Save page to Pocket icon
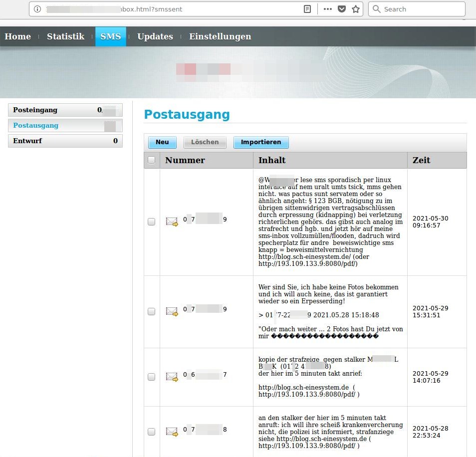476x457 pixels. 342,9
